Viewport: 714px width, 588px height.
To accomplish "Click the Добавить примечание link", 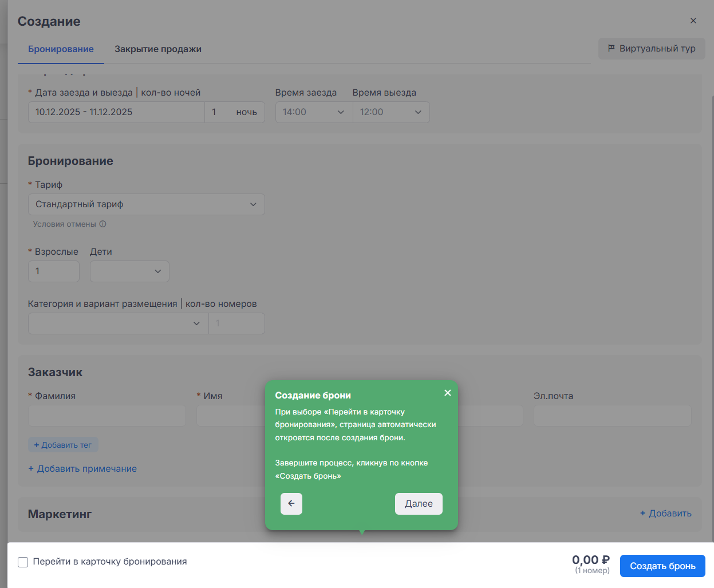I will 82,469.
